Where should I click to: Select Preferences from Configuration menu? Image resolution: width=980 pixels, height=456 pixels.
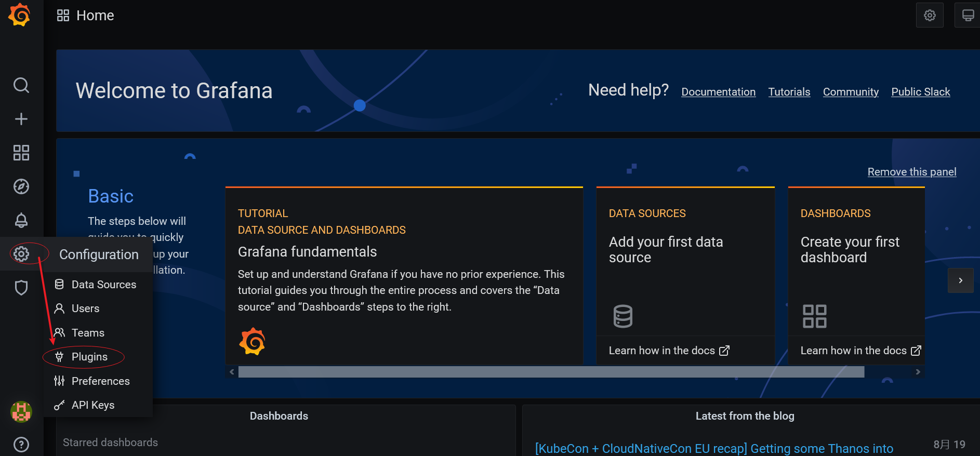click(98, 381)
